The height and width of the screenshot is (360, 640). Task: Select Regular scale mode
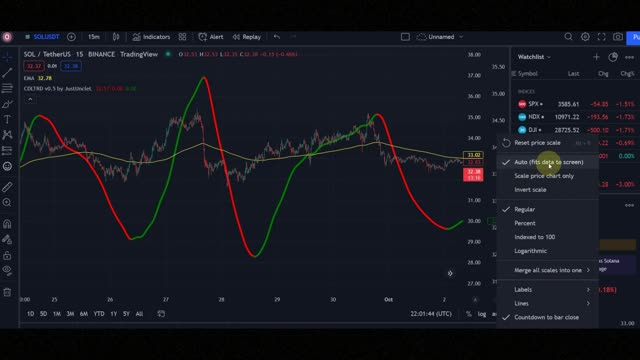(x=547, y=209)
